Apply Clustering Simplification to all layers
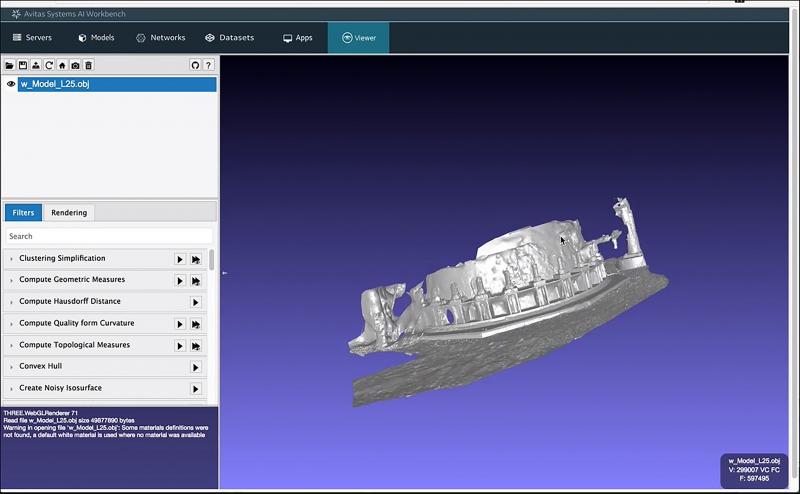Screen dimensions: 800x494 pyautogui.click(x=196, y=259)
